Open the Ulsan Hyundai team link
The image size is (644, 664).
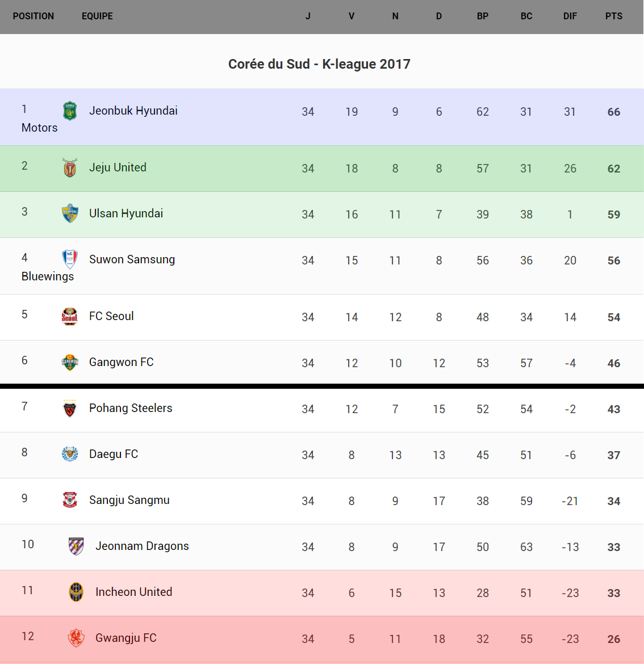126,213
